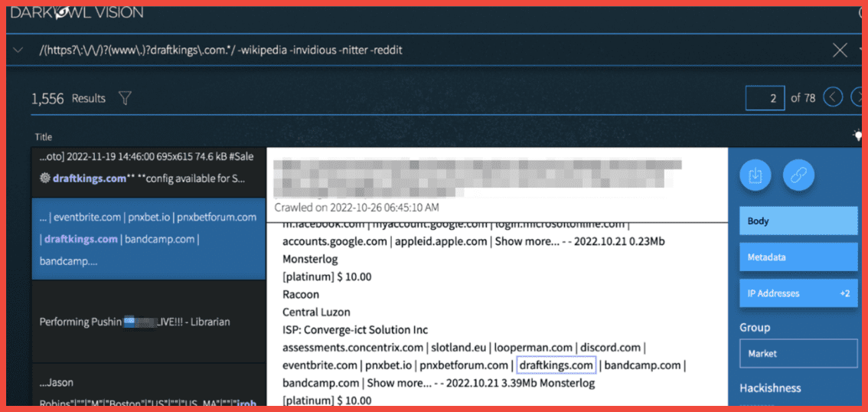Click ISP: Converge-ict Solution Inc line

[x=355, y=330]
